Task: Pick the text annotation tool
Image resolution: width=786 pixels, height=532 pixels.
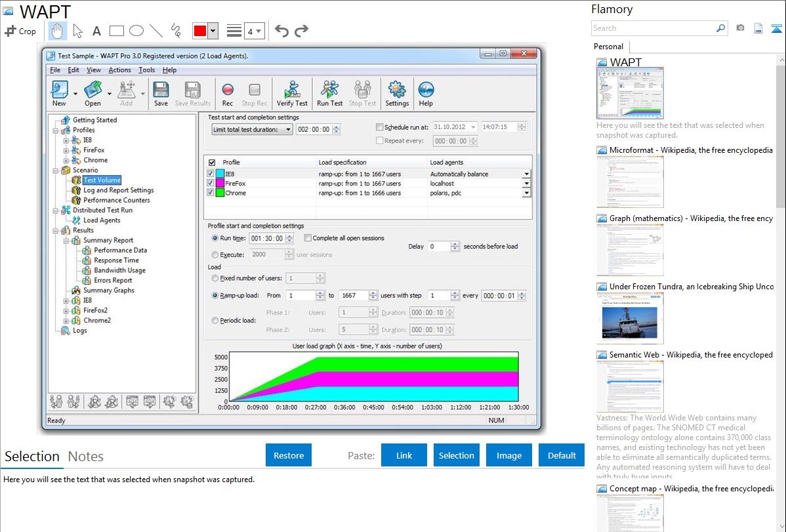Action: click(96, 31)
